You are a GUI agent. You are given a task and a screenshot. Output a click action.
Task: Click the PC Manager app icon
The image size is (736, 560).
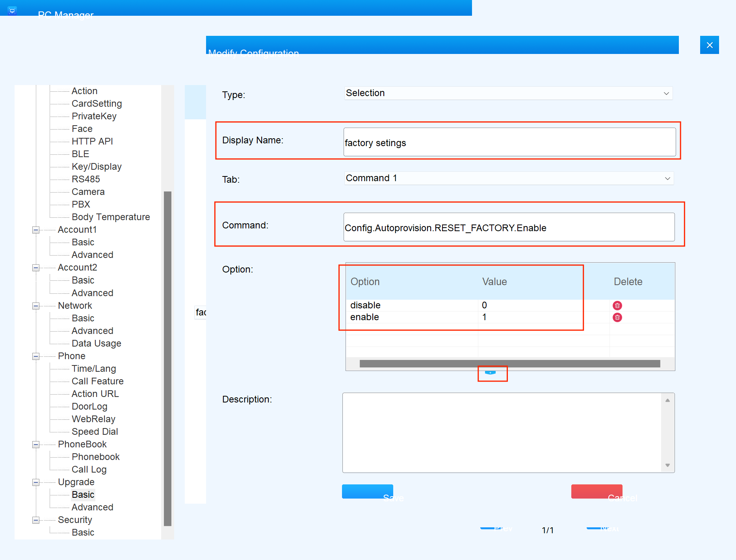(x=12, y=11)
